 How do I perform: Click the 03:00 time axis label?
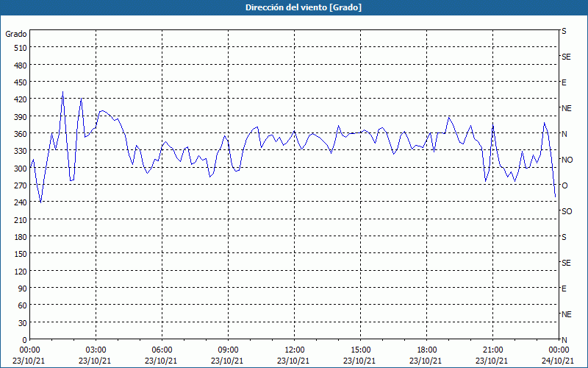pos(96,350)
